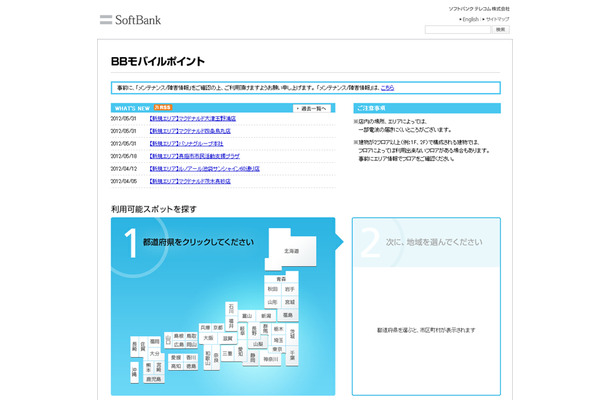Screen dimensions: 610x400
Task: Select 三重 prefecture tile
Action: pyautogui.click(x=228, y=354)
